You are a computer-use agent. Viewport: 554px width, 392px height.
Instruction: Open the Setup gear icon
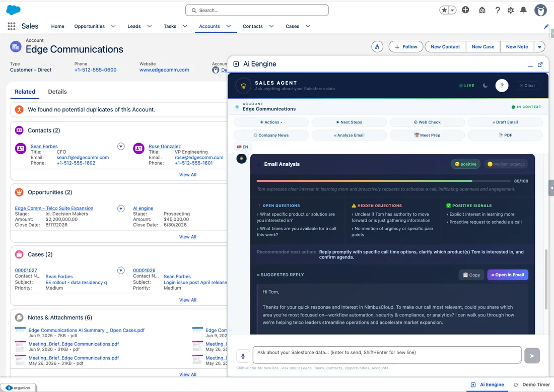511,10
